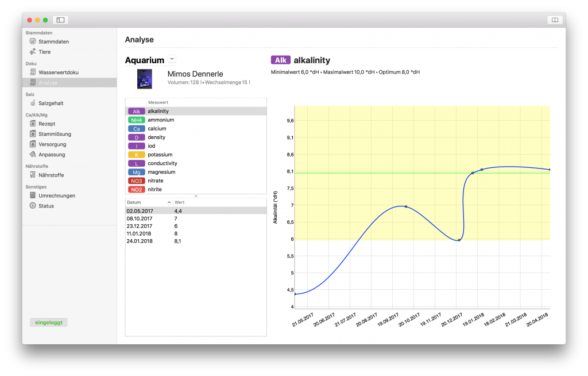
Task: Click the green optimum line in chart
Action: click(x=422, y=173)
